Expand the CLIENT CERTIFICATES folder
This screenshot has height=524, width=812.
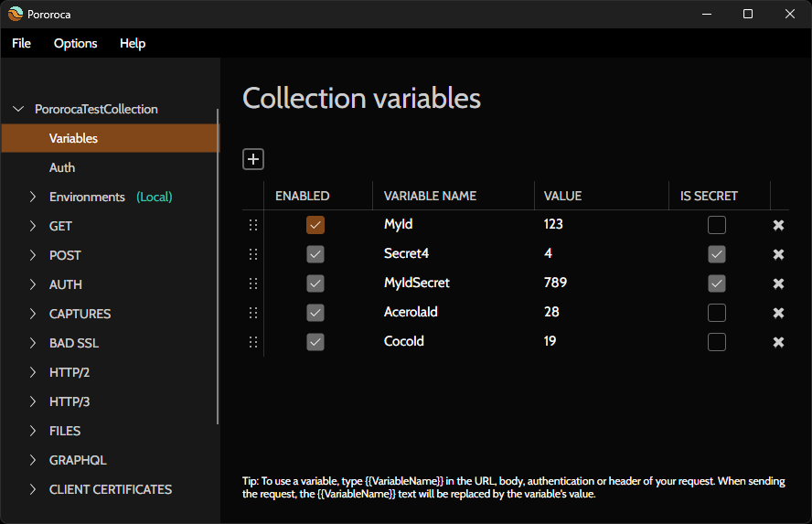tap(33, 489)
